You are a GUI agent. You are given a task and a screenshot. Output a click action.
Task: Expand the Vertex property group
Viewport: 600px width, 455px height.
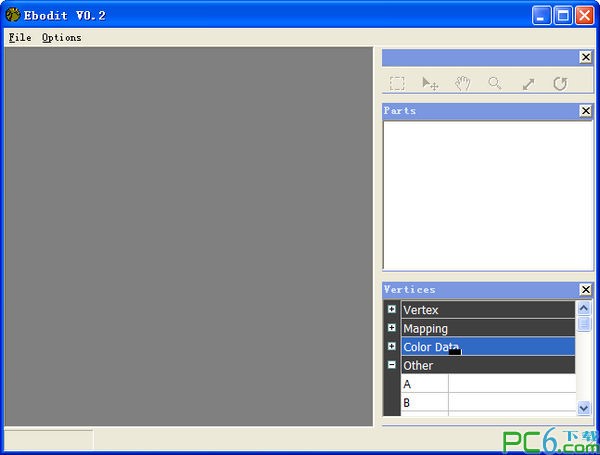pos(392,310)
